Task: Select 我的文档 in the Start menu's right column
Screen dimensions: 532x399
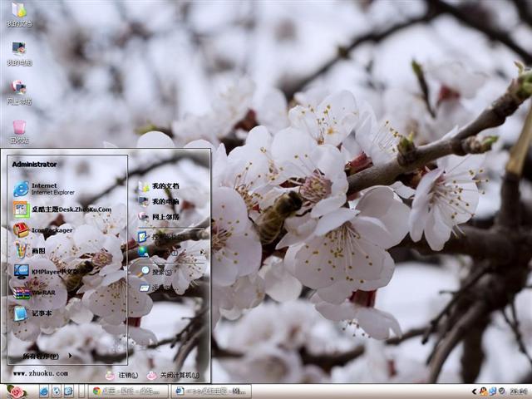Action: pyautogui.click(x=164, y=186)
